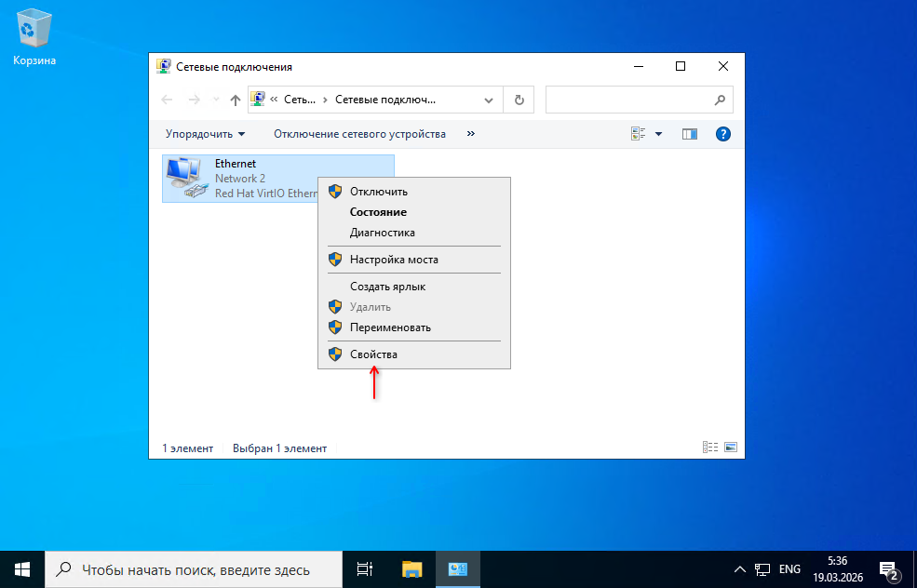Choose Состояние from the context menu

(x=378, y=212)
